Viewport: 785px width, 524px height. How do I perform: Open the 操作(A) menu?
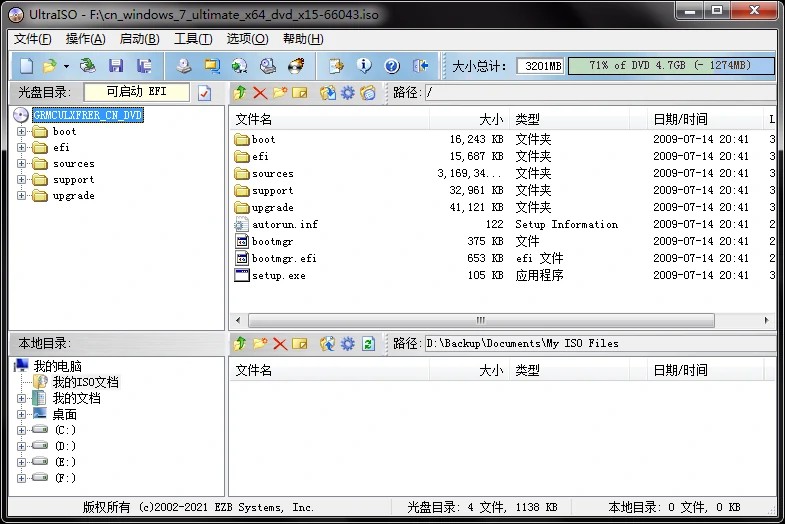pos(86,39)
